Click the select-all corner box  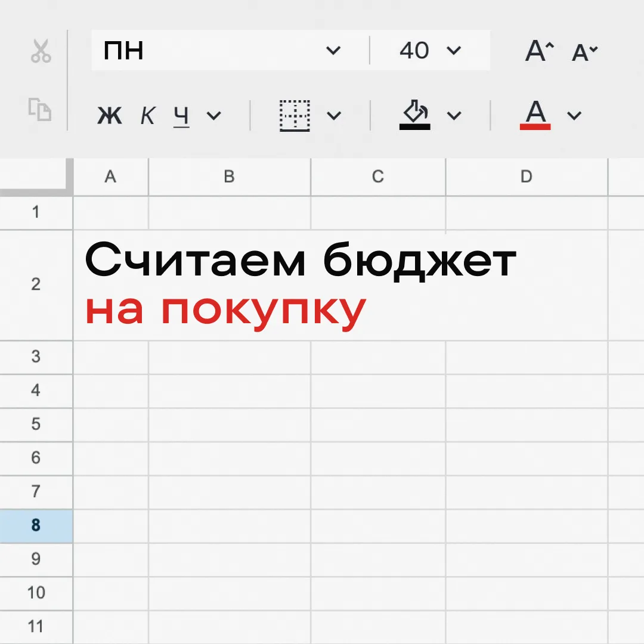(36, 177)
